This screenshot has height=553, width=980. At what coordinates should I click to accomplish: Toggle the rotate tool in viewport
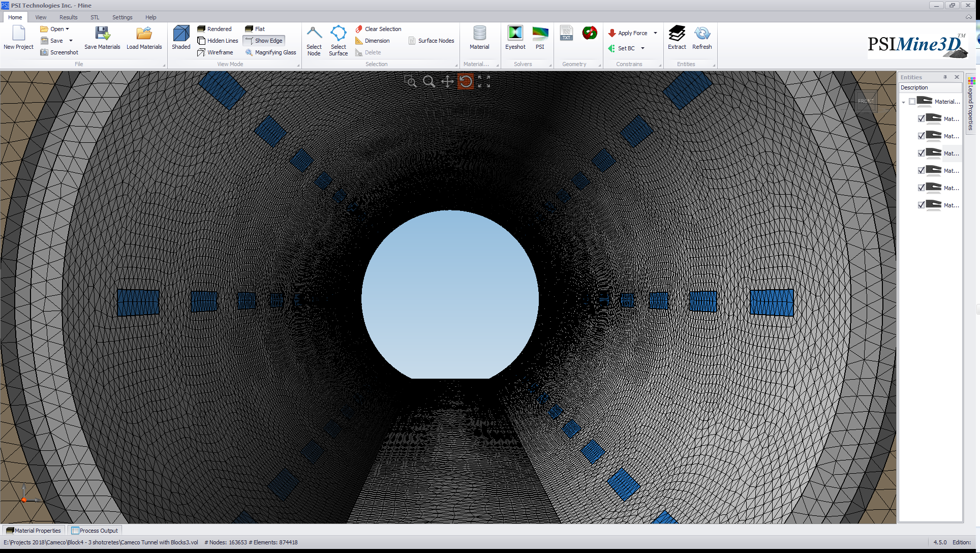[466, 81]
